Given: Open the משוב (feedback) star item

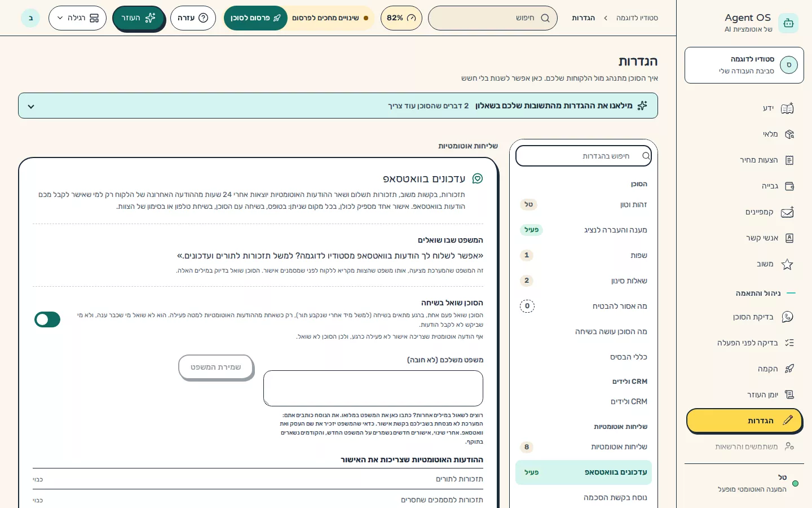Looking at the screenshot, I should 744,264.
